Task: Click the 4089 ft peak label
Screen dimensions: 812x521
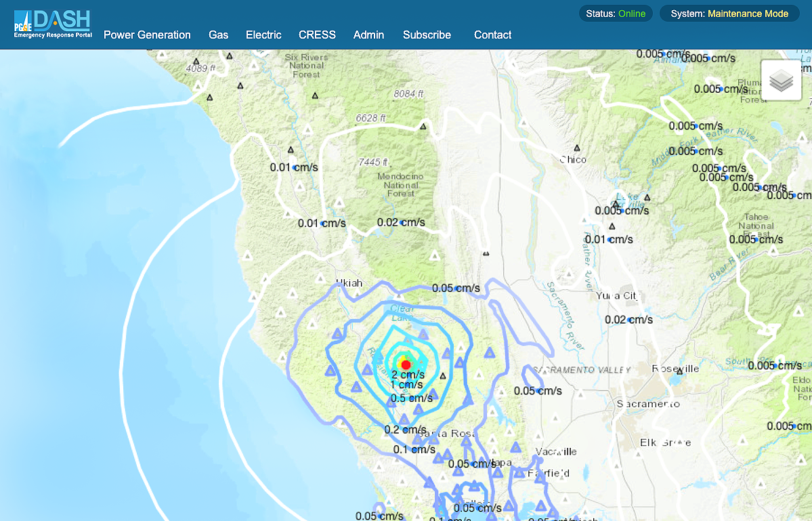Action: (200, 68)
